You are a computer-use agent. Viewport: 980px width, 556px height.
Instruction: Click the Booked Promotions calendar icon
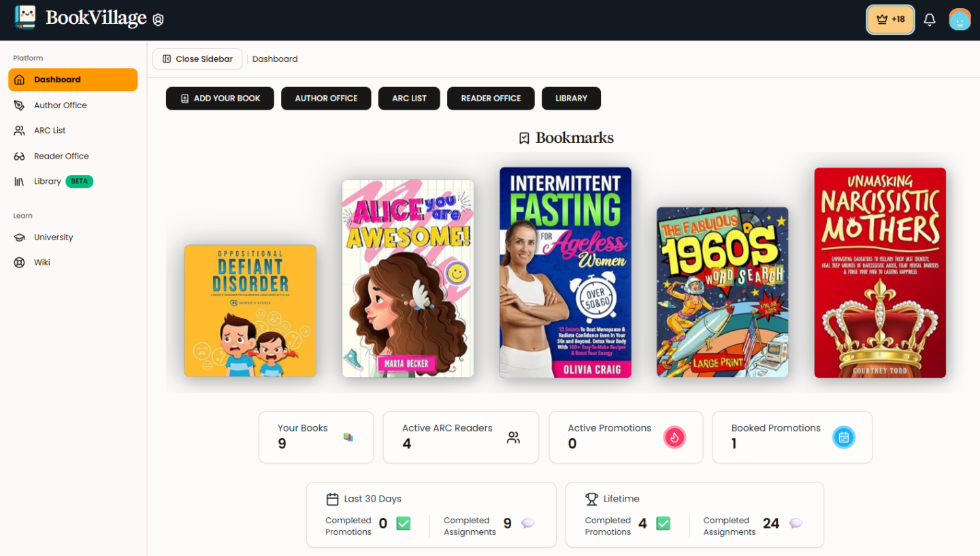[x=844, y=438]
